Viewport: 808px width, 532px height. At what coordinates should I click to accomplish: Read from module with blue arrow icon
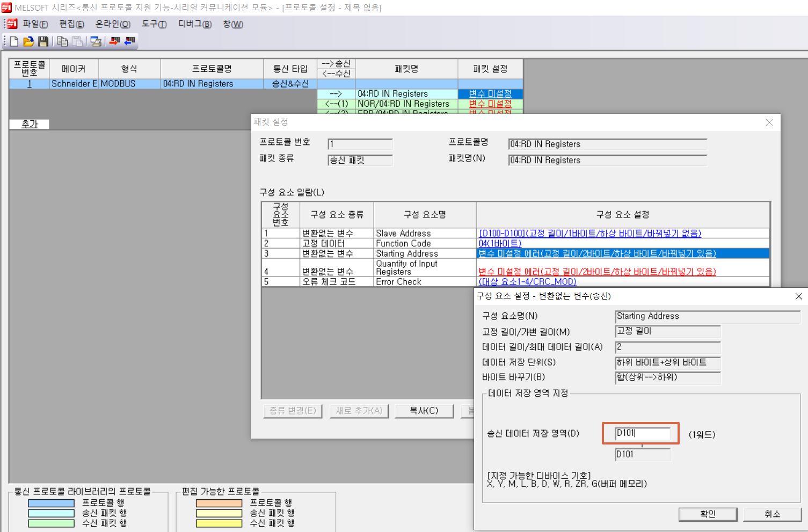pyautogui.click(x=129, y=41)
